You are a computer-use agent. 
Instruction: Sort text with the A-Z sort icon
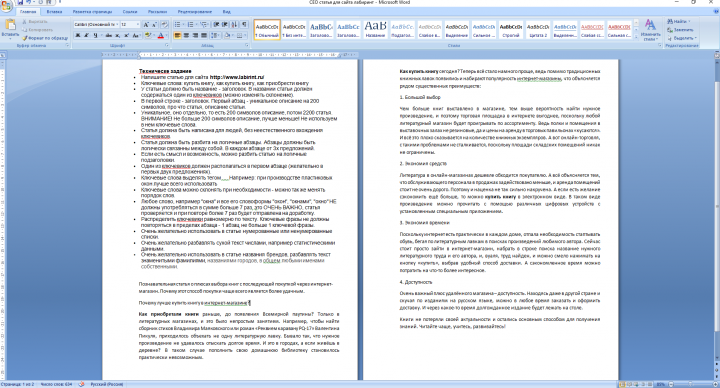pyautogui.click(x=235, y=24)
